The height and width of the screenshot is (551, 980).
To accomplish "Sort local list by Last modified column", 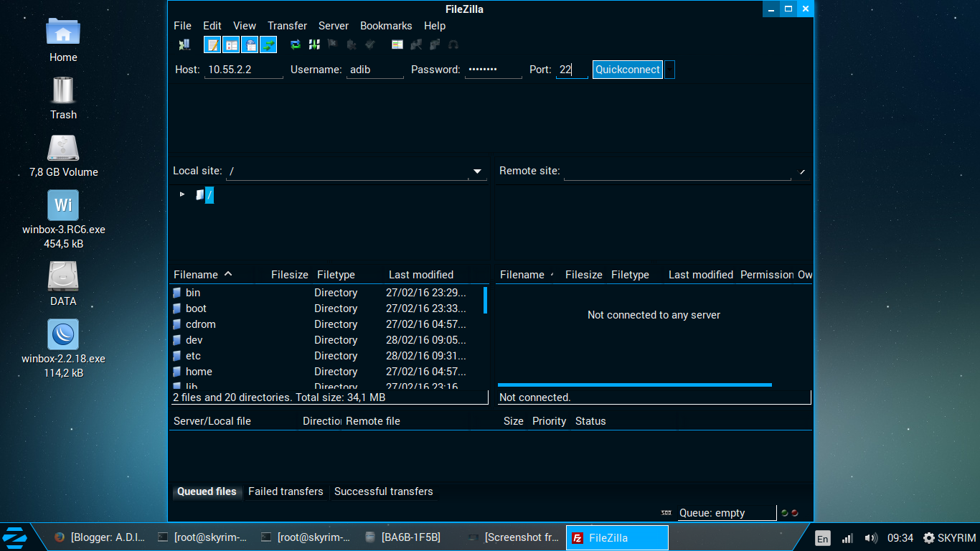I will tap(421, 275).
